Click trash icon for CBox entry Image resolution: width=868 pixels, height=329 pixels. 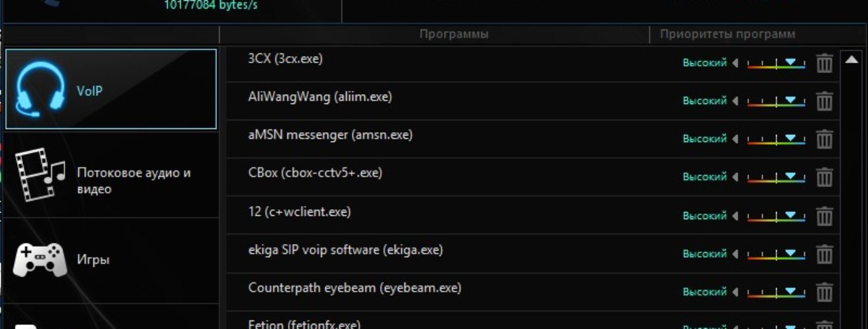[824, 178]
